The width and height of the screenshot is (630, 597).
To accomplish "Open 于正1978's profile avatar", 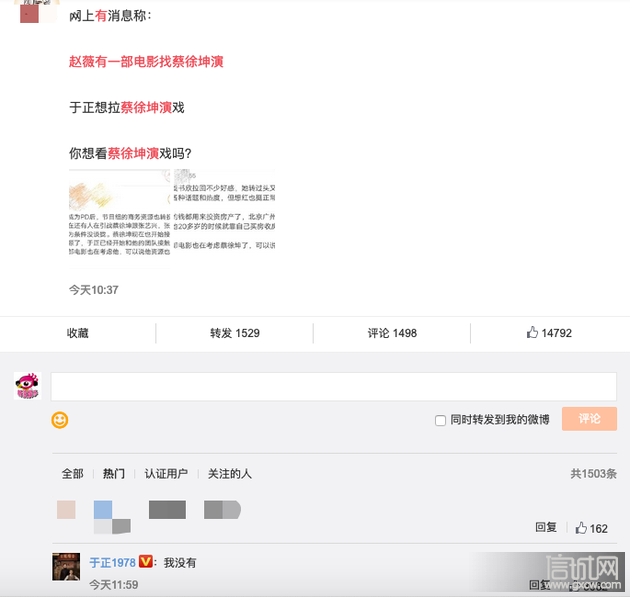I will (66, 566).
